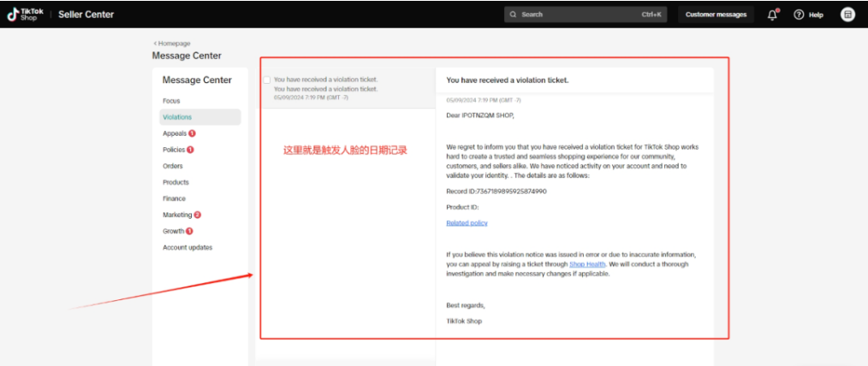Screen dimensions: 868x366
Task: Open Account updates category
Action: [187, 247]
